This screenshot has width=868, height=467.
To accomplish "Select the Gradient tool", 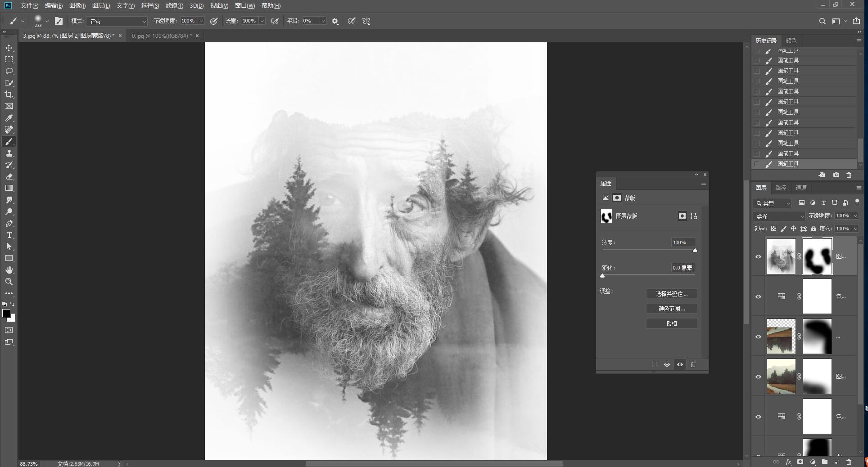I will coord(9,188).
